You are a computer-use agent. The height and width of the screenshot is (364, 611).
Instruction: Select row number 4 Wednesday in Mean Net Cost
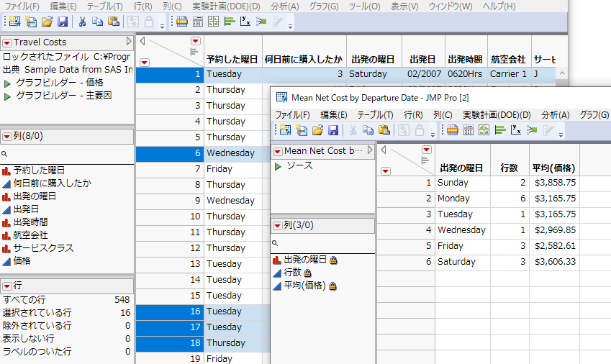click(406, 230)
